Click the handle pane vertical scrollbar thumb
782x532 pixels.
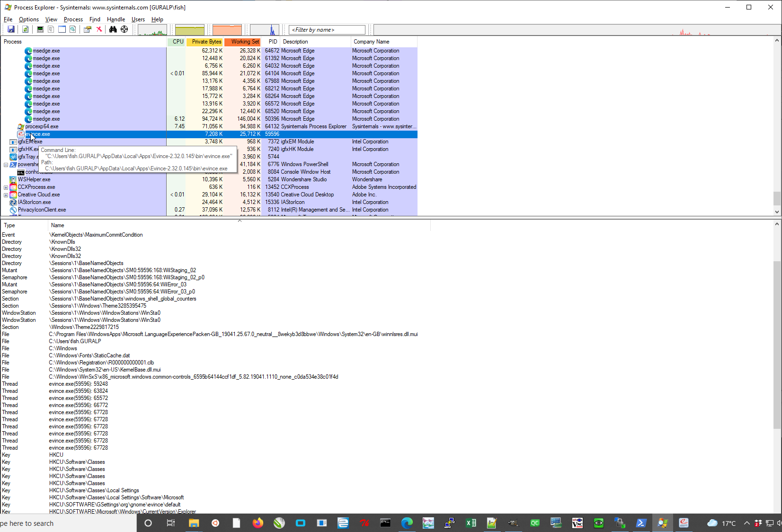click(x=777, y=345)
